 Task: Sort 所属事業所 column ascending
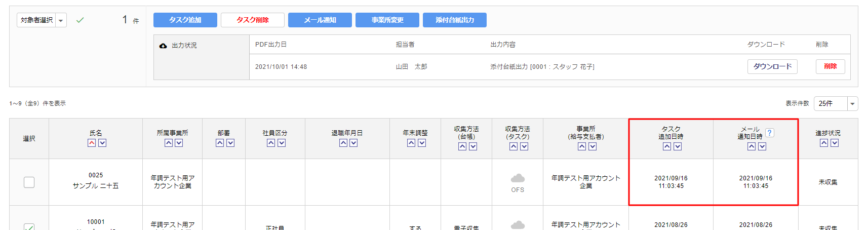pos(169,143)
